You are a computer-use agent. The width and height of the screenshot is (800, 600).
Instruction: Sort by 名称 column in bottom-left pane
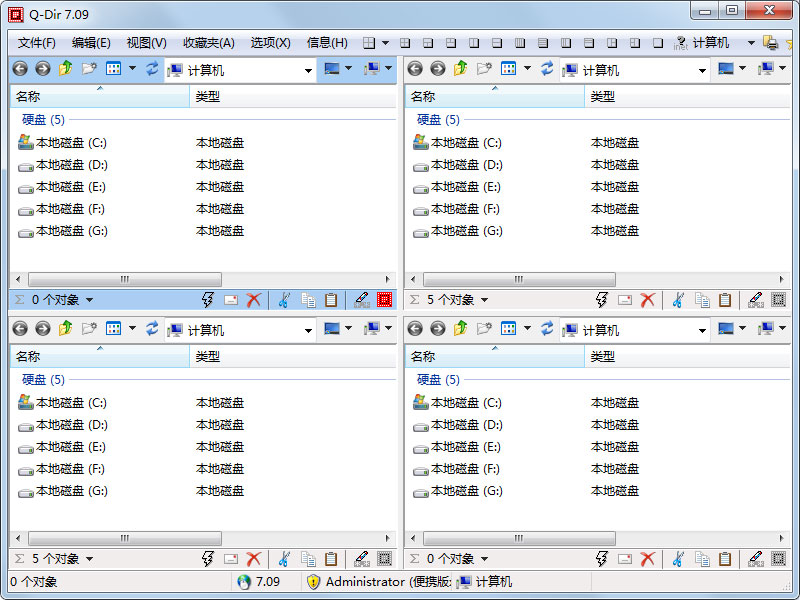tap(100, 357)
